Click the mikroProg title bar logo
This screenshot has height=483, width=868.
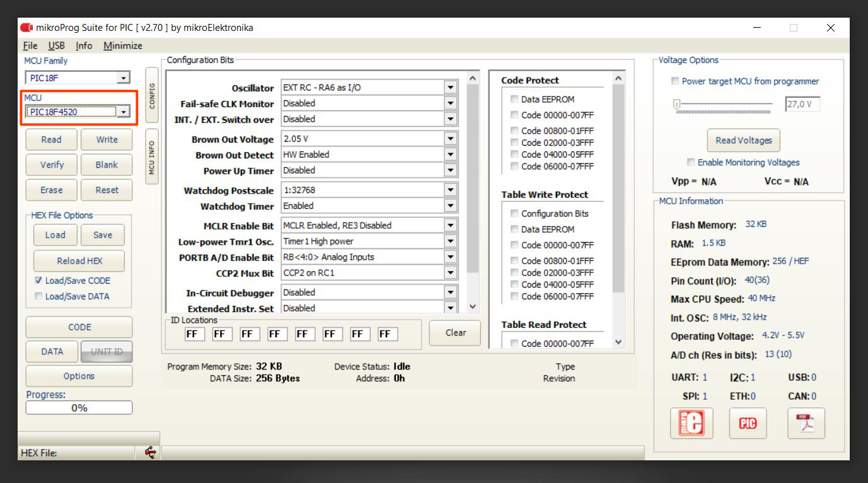(x=26, y=28)
